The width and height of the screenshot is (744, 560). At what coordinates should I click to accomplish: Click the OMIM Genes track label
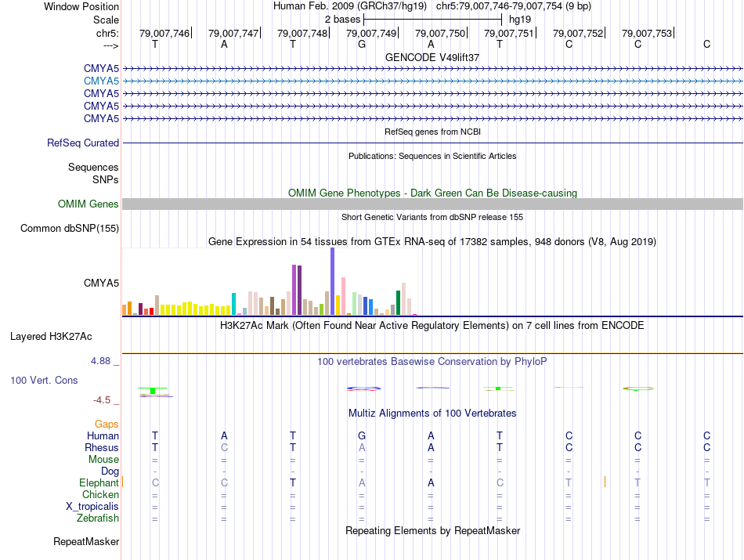[88, 204]
